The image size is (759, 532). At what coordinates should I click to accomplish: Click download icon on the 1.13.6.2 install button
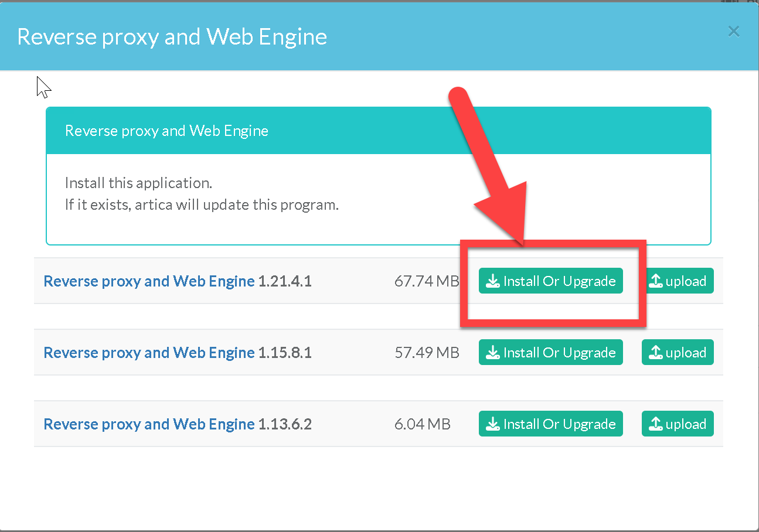click(493, 424)
